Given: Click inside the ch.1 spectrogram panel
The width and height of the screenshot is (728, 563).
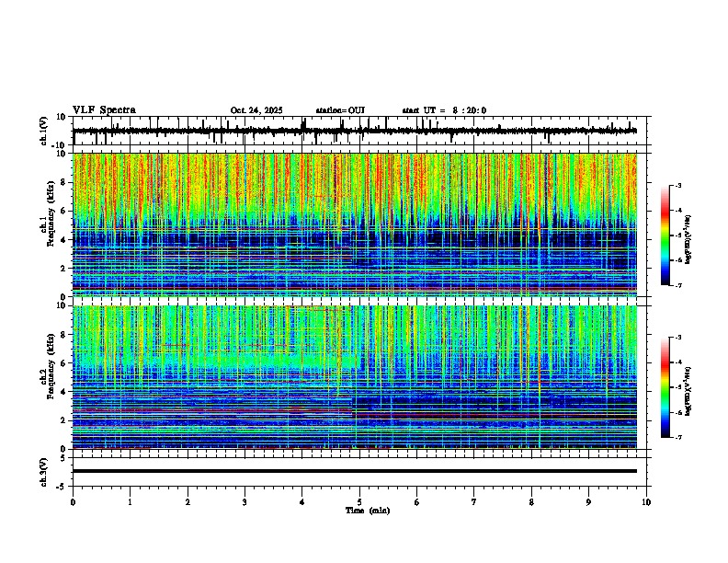Looking at the screenshot, I should (355, 224).
